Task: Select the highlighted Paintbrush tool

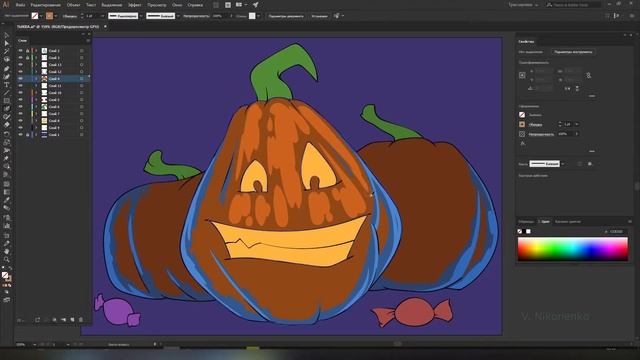Action: click(7, 109)
